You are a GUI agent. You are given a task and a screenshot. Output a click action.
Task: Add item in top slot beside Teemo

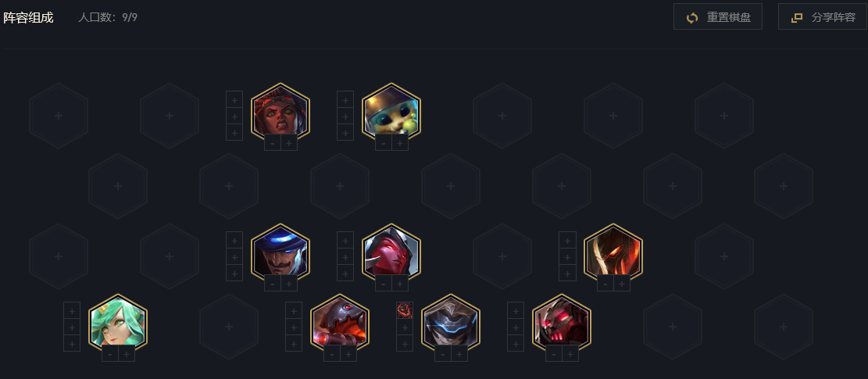345,100
